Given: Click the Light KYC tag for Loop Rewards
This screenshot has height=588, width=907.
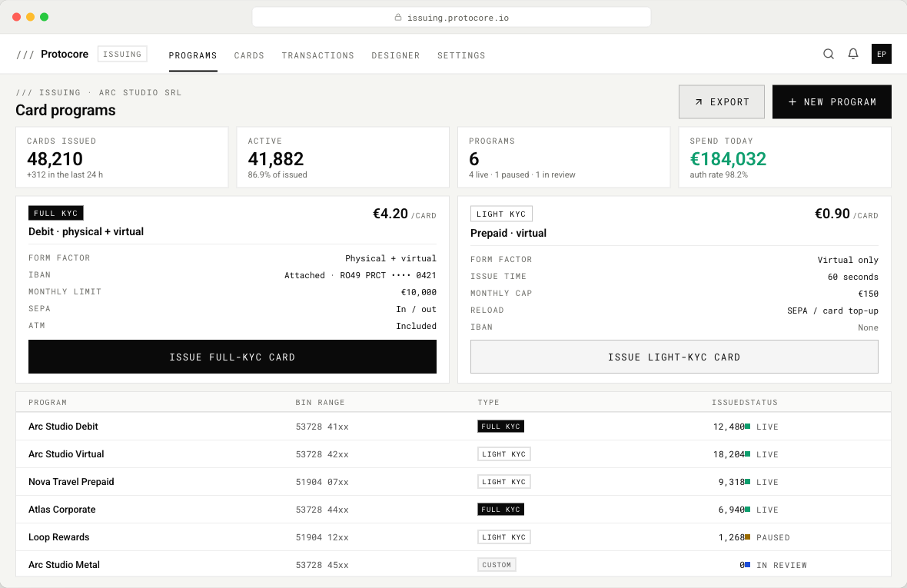Looking at the screenshot, I should tap(503, 537).
